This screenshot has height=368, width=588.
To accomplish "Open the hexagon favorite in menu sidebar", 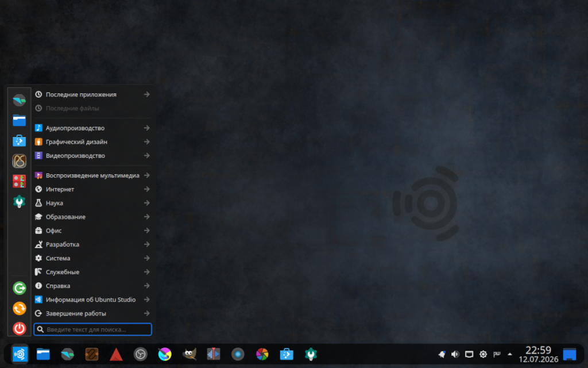I will [19, 100].
